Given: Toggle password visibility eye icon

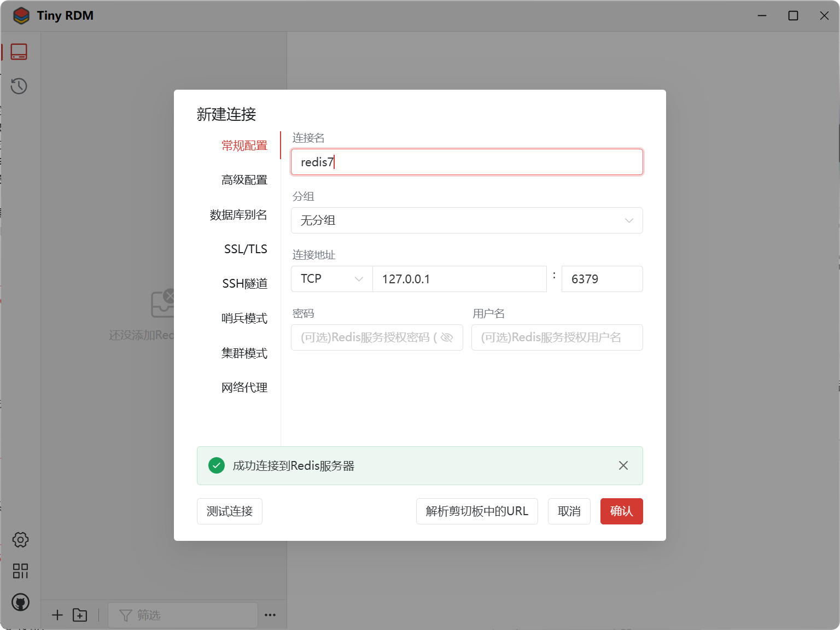Looking at the screenshot, I should pos(447,337).
